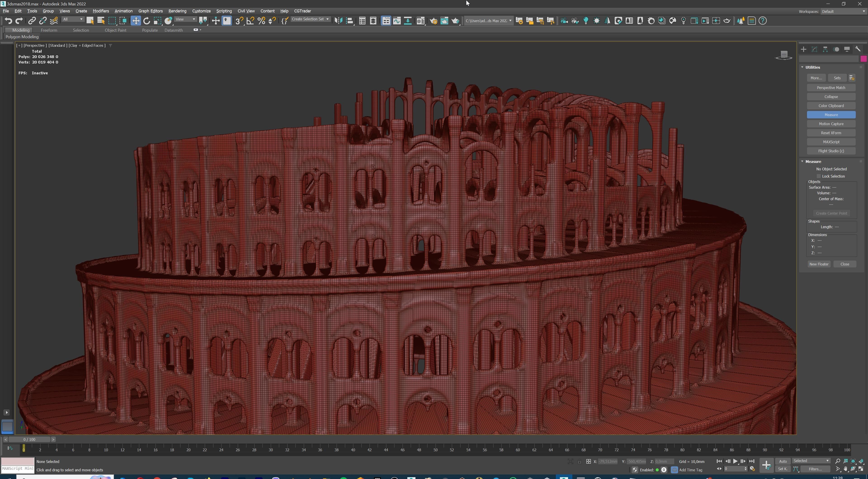Viewport: 868px width, 479px height.
Task: Open the Time Configuration clock icon
Action: click(x=752, y=469)
